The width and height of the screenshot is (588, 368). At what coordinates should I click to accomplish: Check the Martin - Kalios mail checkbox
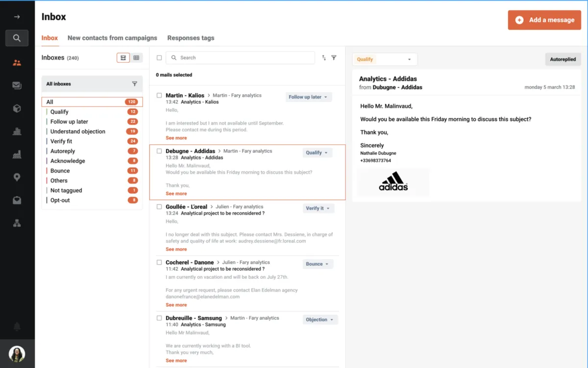pos(159,95)
